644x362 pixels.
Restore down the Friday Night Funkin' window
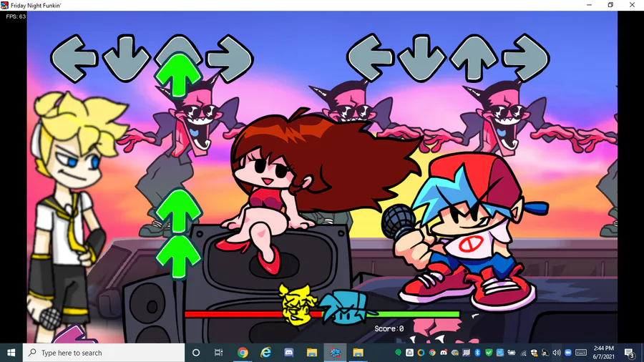[610, 5]
